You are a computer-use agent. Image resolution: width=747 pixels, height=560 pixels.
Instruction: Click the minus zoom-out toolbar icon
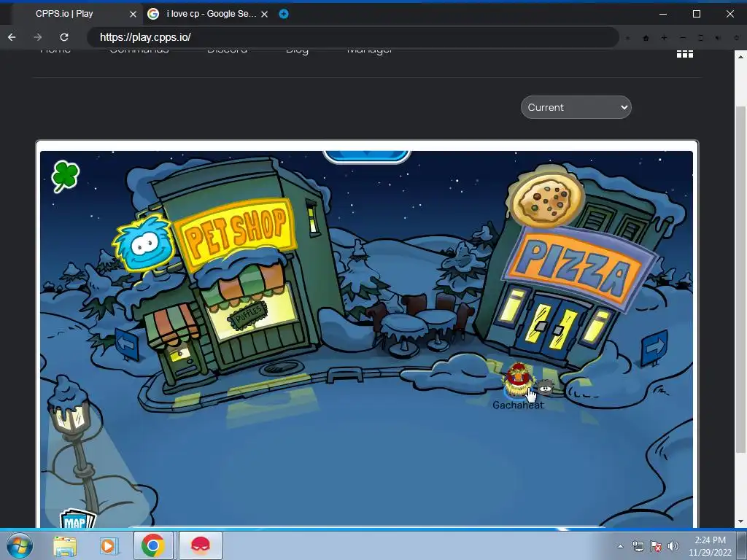683,38
